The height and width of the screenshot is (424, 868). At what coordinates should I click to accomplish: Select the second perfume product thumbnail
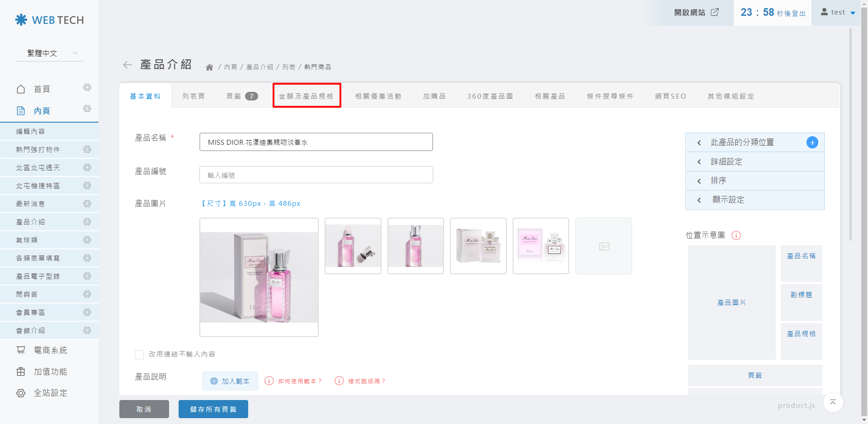tap(353, 246)
